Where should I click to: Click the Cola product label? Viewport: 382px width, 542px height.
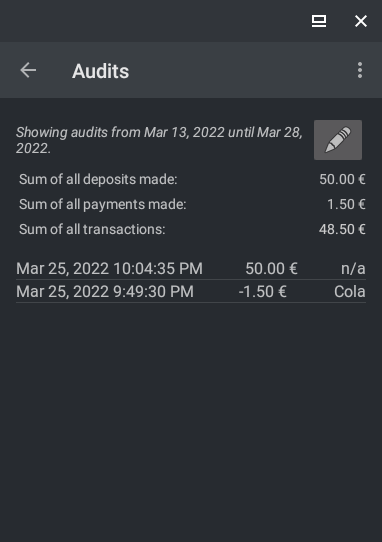coord(350,292)
